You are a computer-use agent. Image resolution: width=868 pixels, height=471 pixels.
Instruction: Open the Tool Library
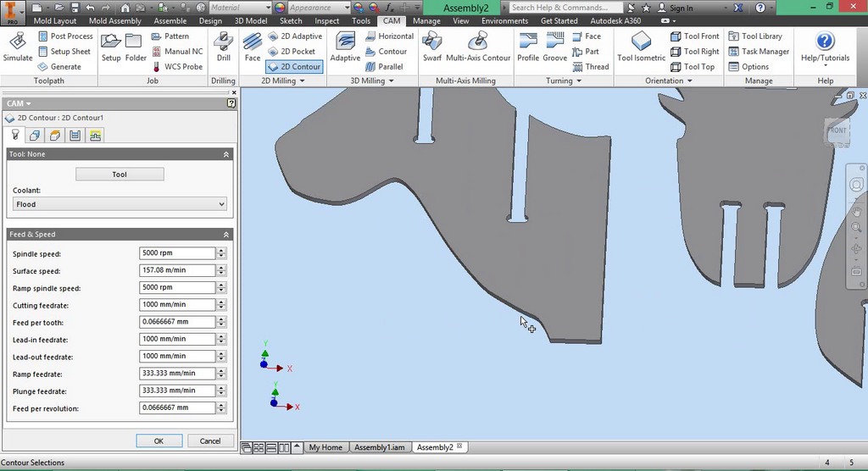pos(755,36)
